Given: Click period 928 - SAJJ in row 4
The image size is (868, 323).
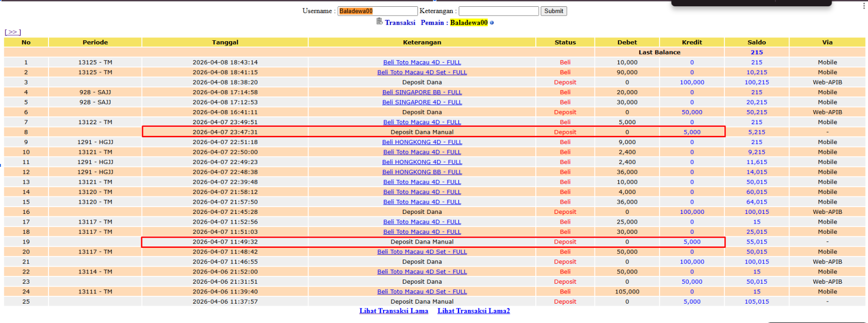Looking at the screenshot, I should click(95, 92).
